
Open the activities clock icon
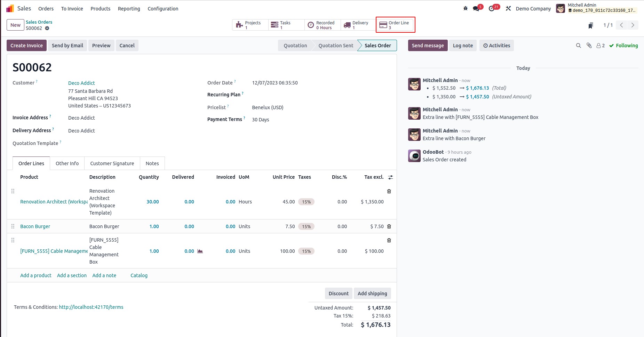[x=492, y=8]
